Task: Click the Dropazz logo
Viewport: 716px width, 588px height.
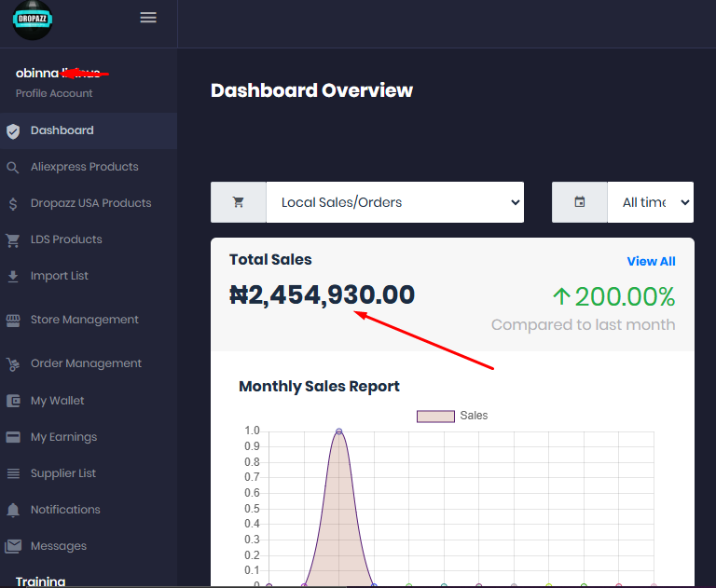Action: (33, 21)
